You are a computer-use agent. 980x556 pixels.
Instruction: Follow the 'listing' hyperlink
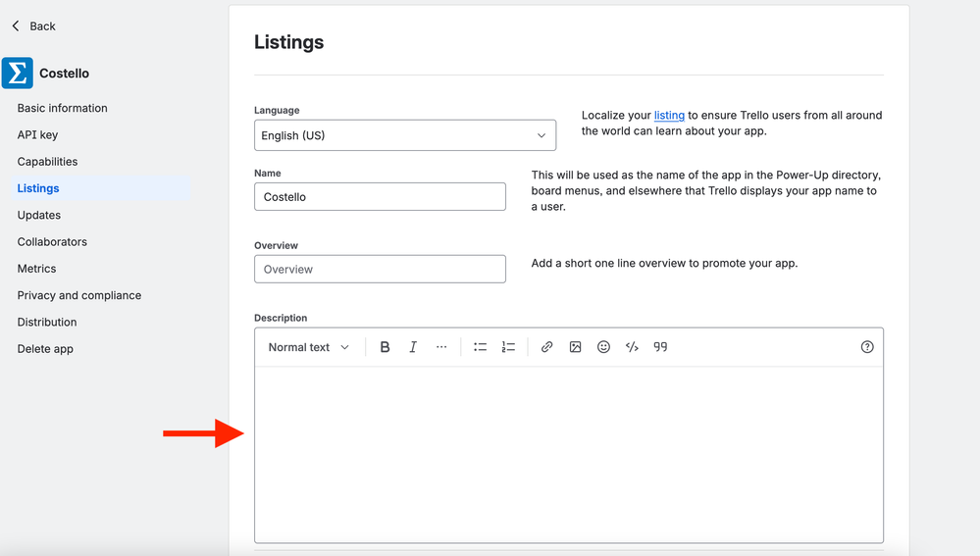669,115
